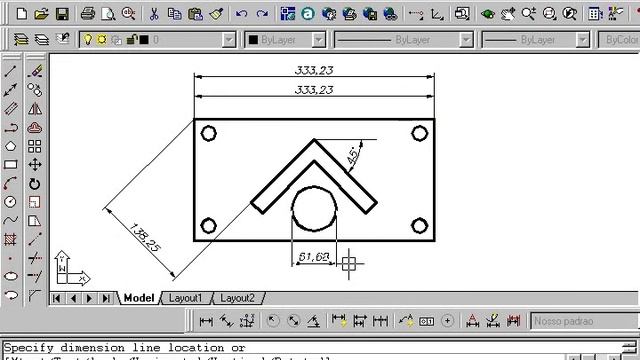This screenshot has width=640, height=360.
Task: Click layer 0 black color square
Action: click(144, 40)
